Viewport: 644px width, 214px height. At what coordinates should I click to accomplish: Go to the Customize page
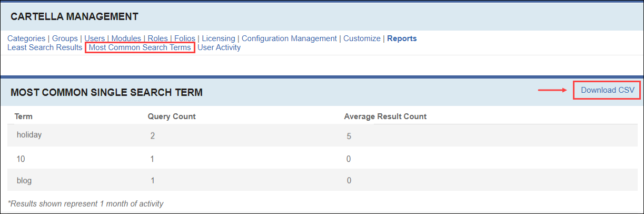point(362,38)
